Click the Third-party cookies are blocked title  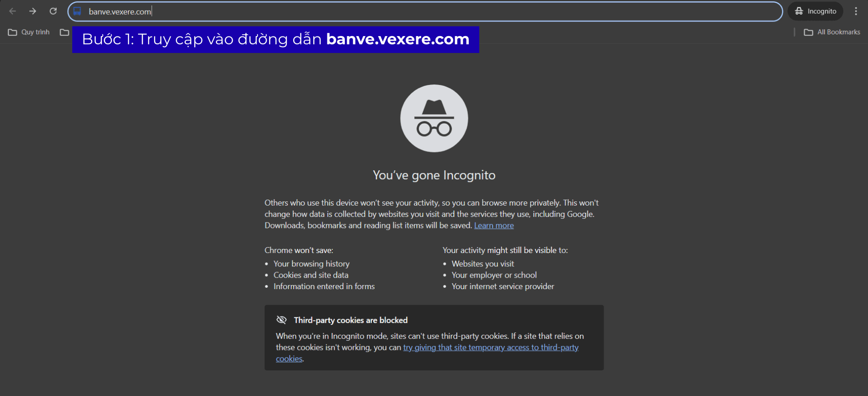(351, 320)
